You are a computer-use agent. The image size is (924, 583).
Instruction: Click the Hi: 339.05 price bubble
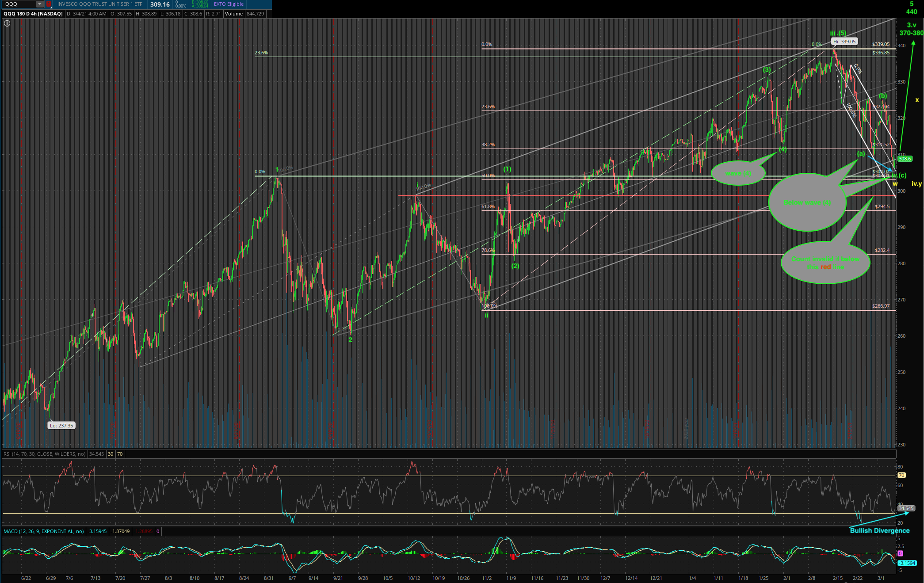point(844,42)
